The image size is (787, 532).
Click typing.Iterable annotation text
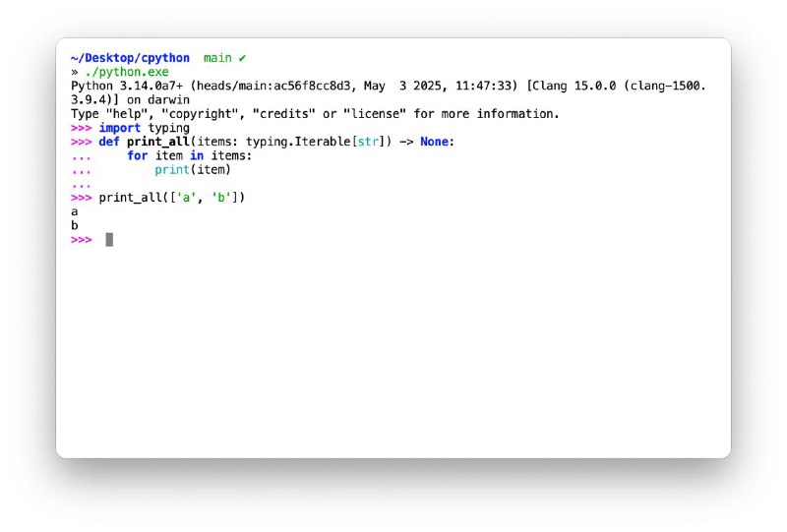coord(298,142)
